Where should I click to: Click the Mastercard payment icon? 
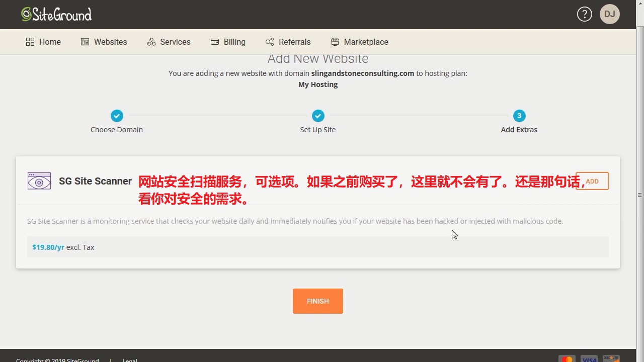click(567, 359)
